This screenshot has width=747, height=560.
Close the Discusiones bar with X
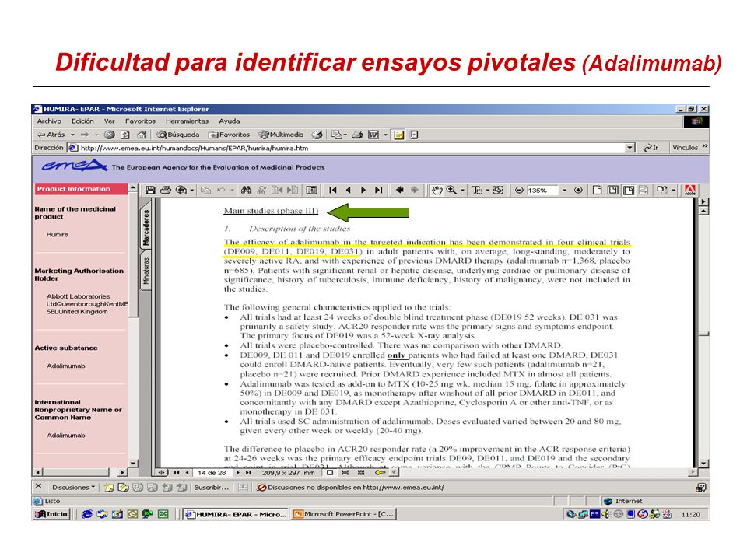point(39,486)
